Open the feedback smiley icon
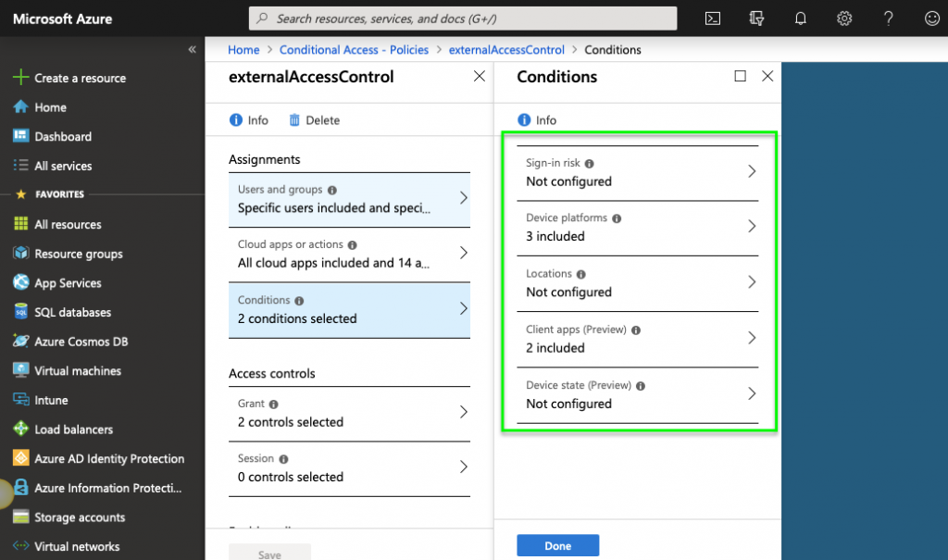The image size is (948, 560). pyautogui.click(x=931, y=19)
